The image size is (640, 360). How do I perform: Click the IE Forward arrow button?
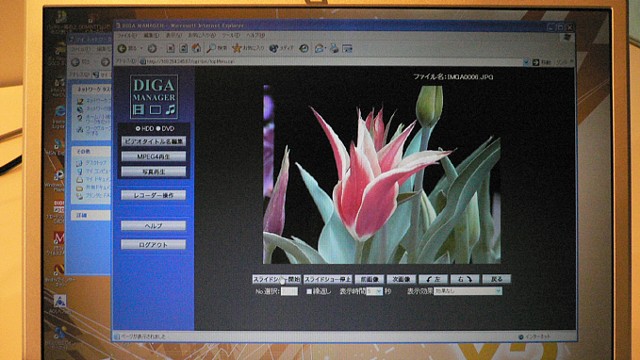[152, 49]
